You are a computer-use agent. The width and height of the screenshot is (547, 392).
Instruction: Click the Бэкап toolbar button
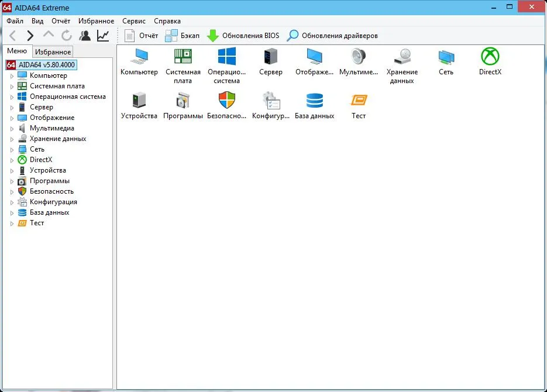(182, 36)
